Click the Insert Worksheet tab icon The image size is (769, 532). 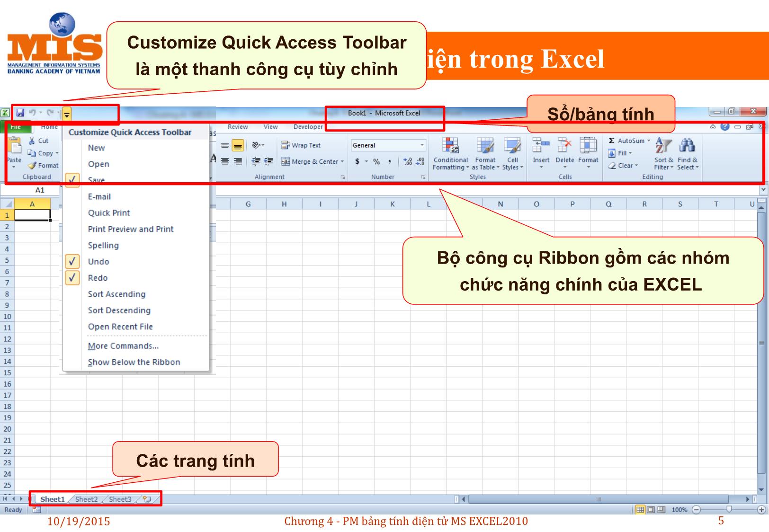(147, 499)
